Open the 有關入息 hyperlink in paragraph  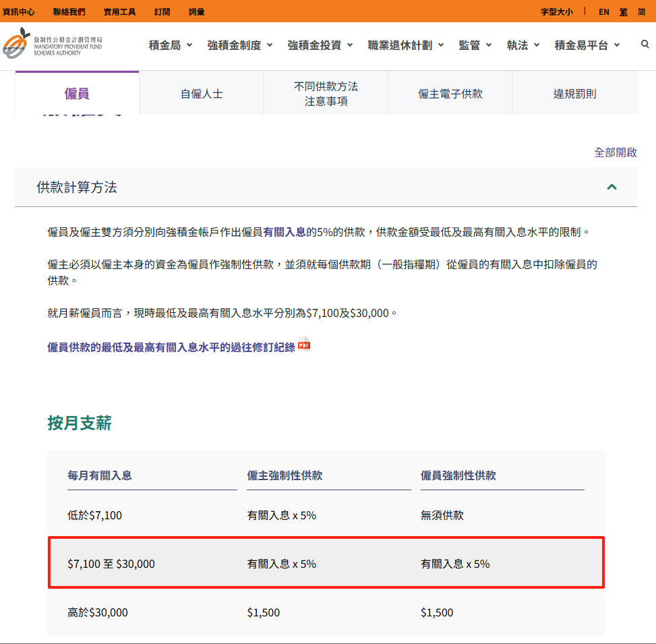[x=285, y=231]
